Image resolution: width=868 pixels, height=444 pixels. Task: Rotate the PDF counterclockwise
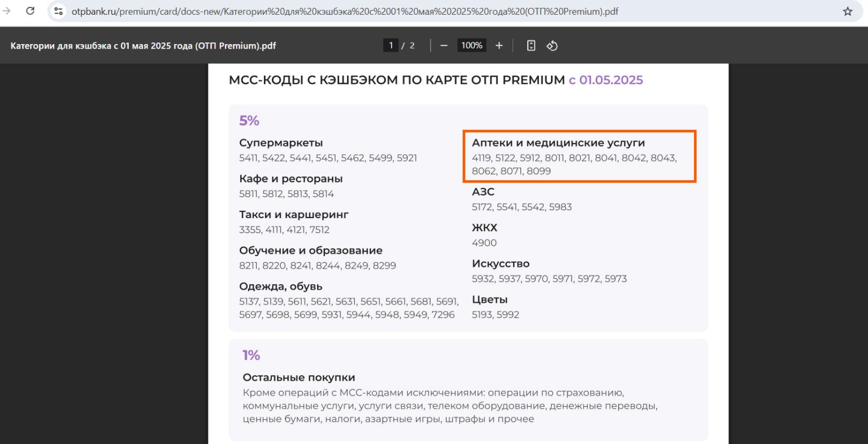(552, 46)
